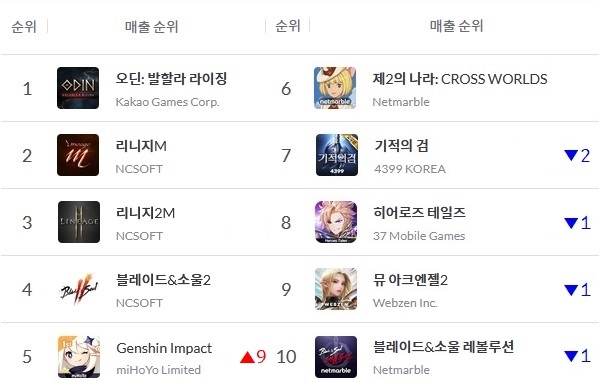Click the Genshin Impact Paimon icon

[x=79, y=357]
